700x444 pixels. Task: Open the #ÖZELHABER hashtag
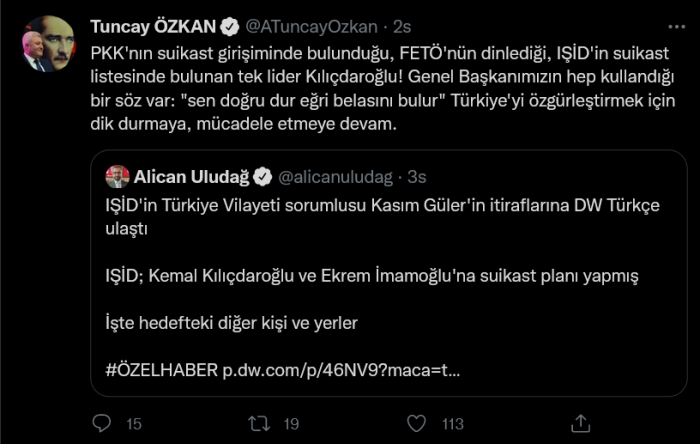[x=161, y=371]
